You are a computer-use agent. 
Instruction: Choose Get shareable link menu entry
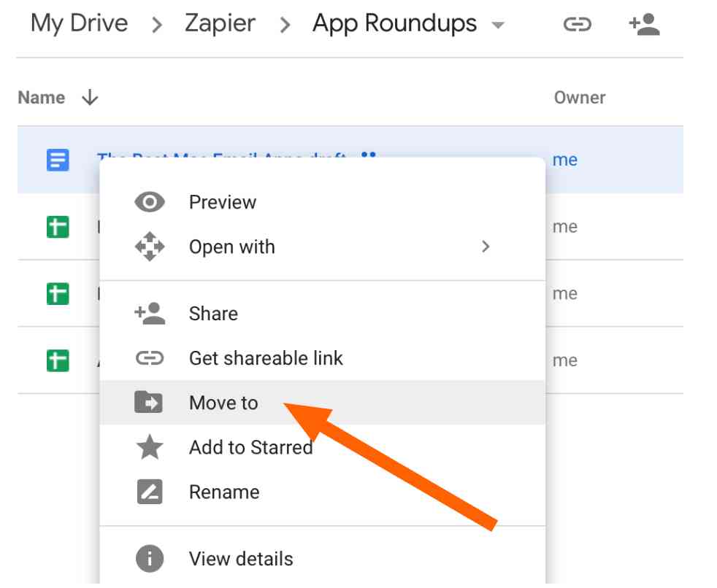[x=323, y=358]
